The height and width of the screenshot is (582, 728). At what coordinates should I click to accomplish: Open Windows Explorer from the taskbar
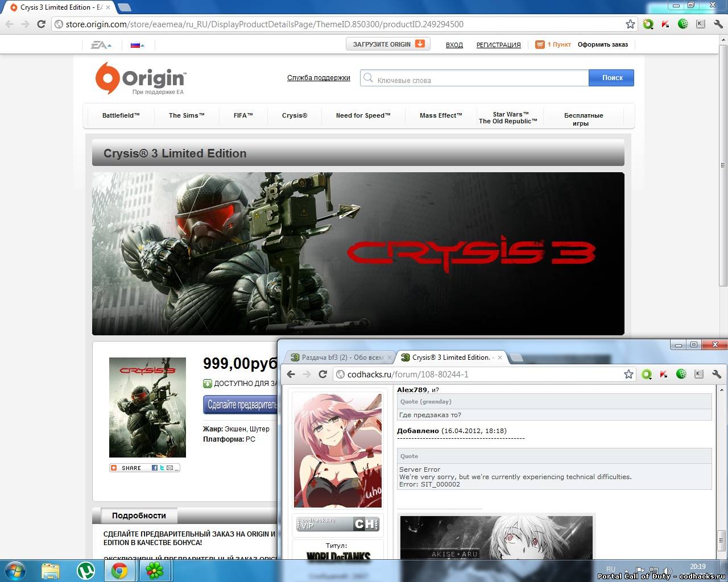[x=51, y=571]
